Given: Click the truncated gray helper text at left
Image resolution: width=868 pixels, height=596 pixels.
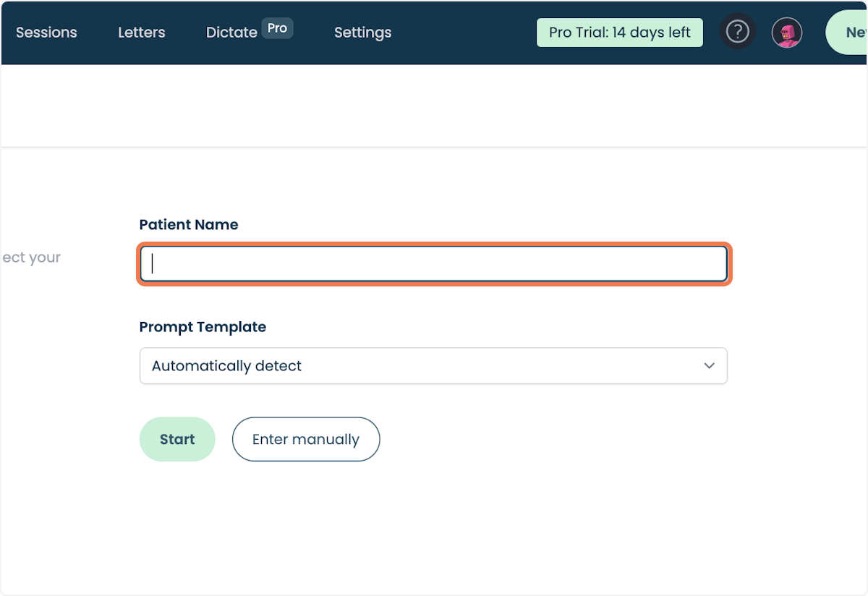Looking at the screenshot, I should 30,257.
